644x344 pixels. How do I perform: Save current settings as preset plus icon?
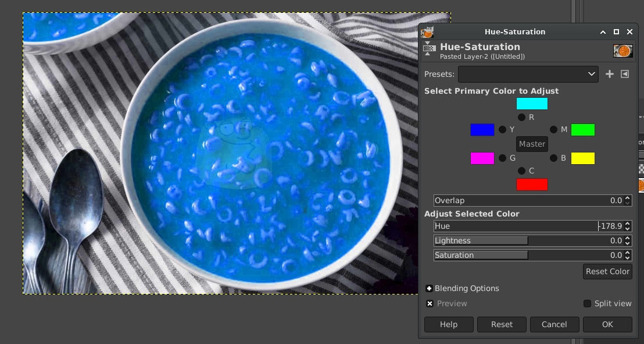(610, 74)
